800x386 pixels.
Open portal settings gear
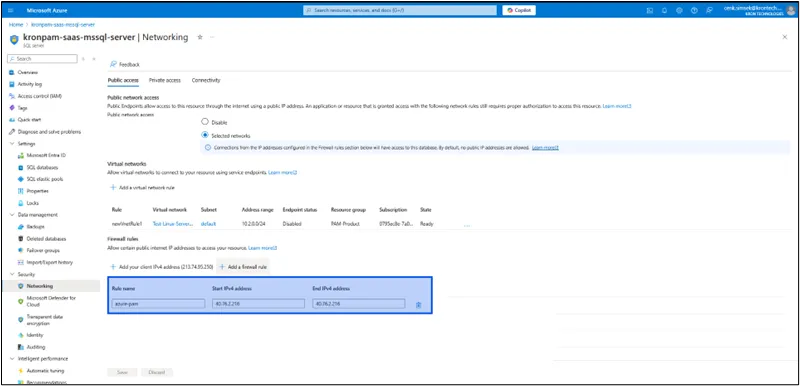tap(679, 10)
